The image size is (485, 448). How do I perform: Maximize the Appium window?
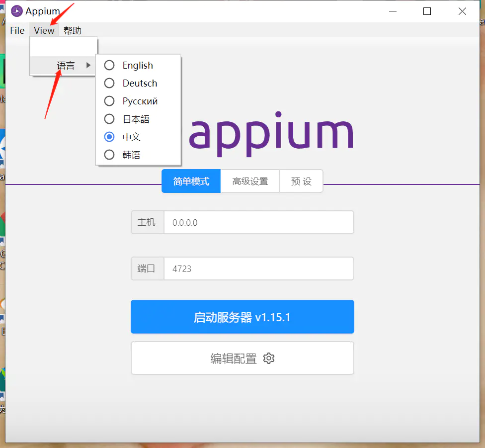tap(427, 11)
